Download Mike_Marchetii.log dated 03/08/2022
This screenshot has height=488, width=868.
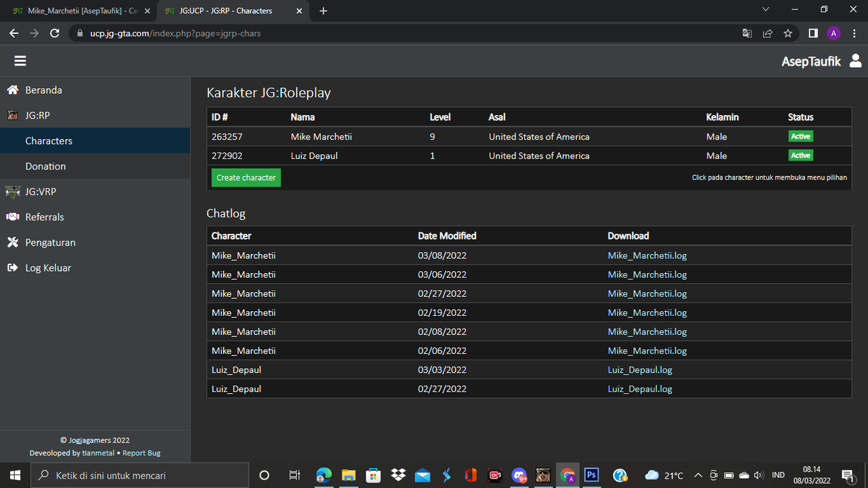click(647, 256)
